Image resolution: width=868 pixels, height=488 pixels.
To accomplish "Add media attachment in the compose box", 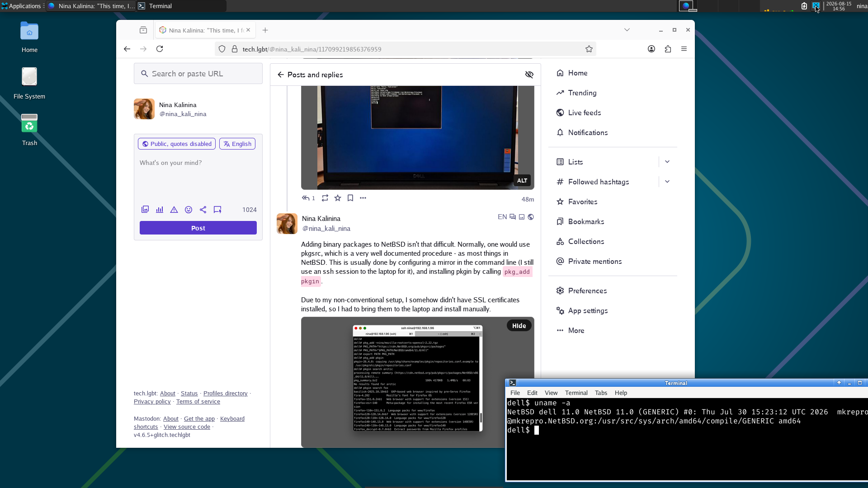I will click(145, 210).
